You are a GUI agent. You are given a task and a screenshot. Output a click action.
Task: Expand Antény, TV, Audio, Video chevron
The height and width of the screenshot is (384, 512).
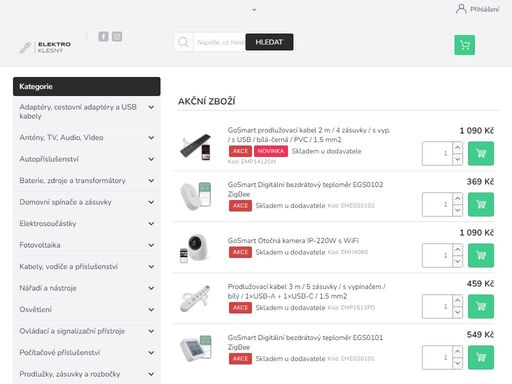click(151, 138)
